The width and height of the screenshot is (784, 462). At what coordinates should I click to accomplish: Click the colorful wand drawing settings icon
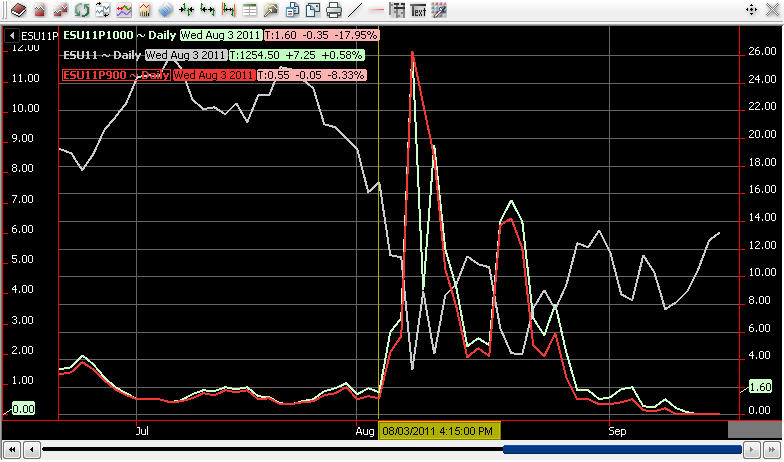[438, 10]
